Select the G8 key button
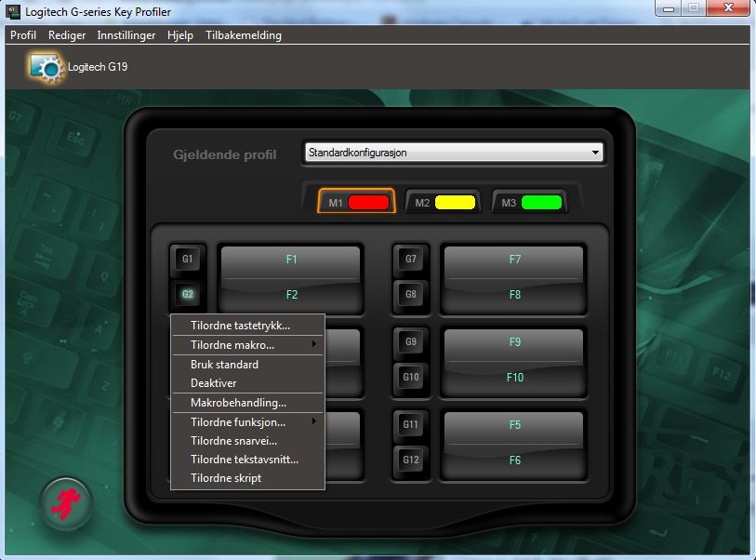This screenshot has width=756, height=560. (411, 294)
